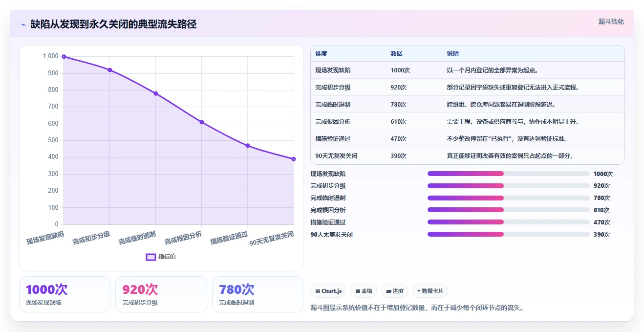Screen dimensions: 644x332
Task: Click the lightning icon beside the panel title
Action: point(23,24)
